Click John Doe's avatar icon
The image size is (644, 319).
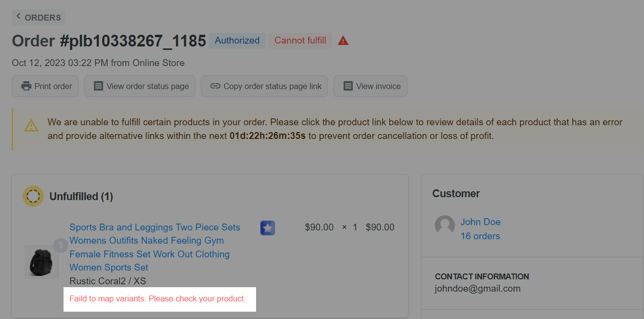click(x=445, y=226)
